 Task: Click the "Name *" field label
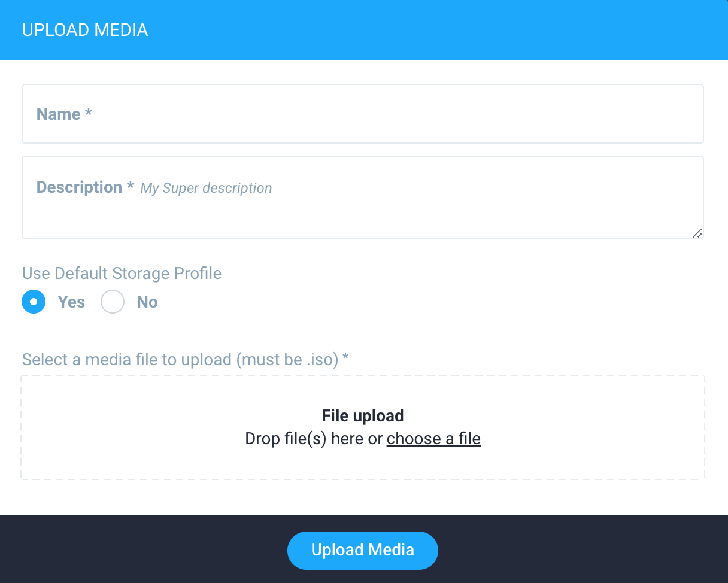(64, 114)
